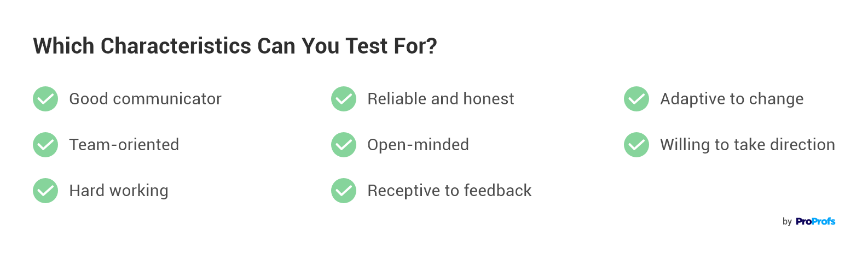Click the 'Adaptive to change' label
Image resolution: width=868 pixels, height=254 pixels.
732,99
